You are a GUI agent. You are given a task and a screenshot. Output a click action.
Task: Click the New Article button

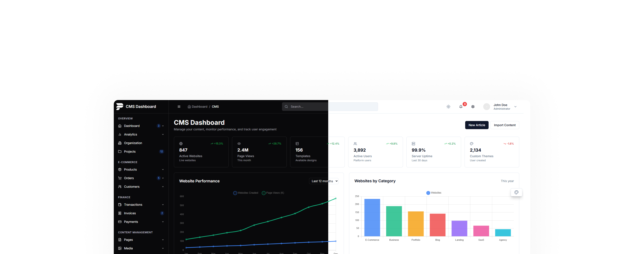477,125
